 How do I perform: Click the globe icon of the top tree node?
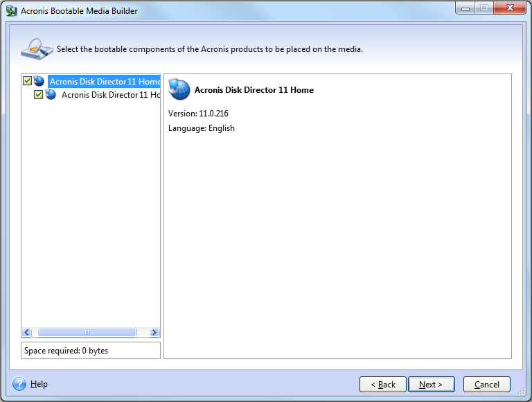(39, 81)
